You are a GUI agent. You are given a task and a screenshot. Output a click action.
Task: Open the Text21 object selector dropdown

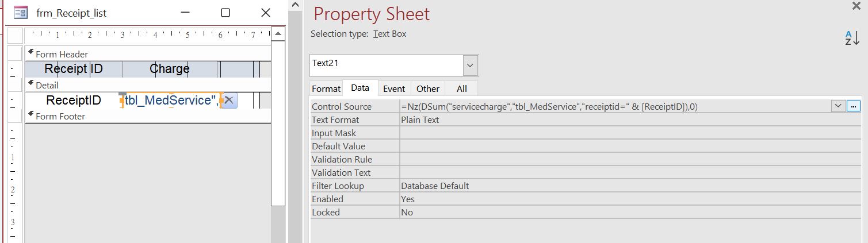click(470, 65)
